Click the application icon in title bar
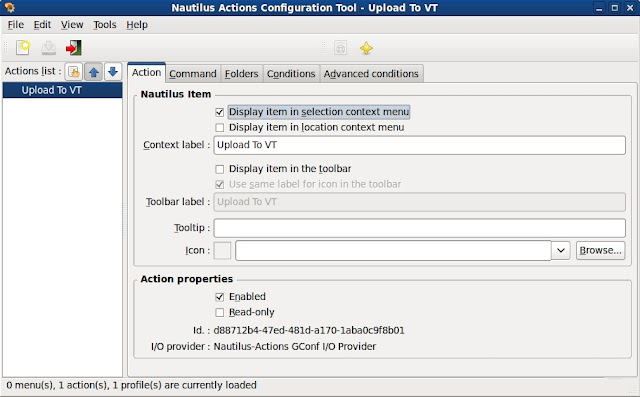 (9, 7)
